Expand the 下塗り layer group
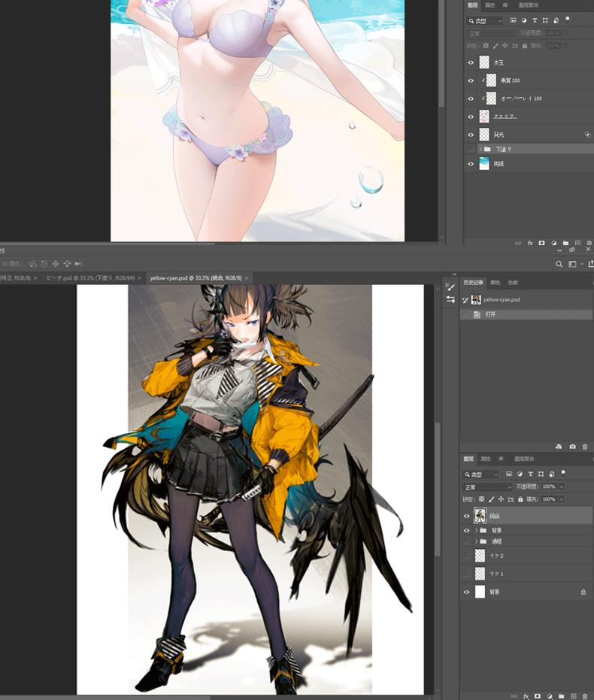Image resolution: width=594 pixels, height=700 pixels. (x=480, y=150)
